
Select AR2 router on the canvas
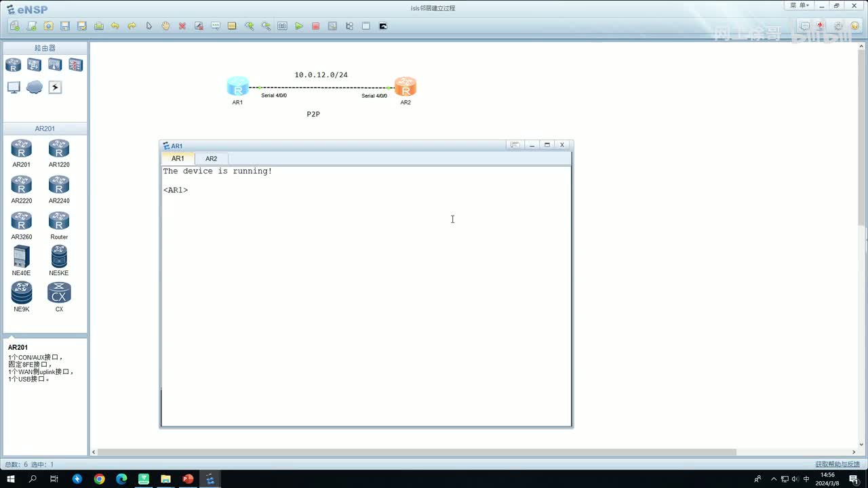(x=406, y=87)
